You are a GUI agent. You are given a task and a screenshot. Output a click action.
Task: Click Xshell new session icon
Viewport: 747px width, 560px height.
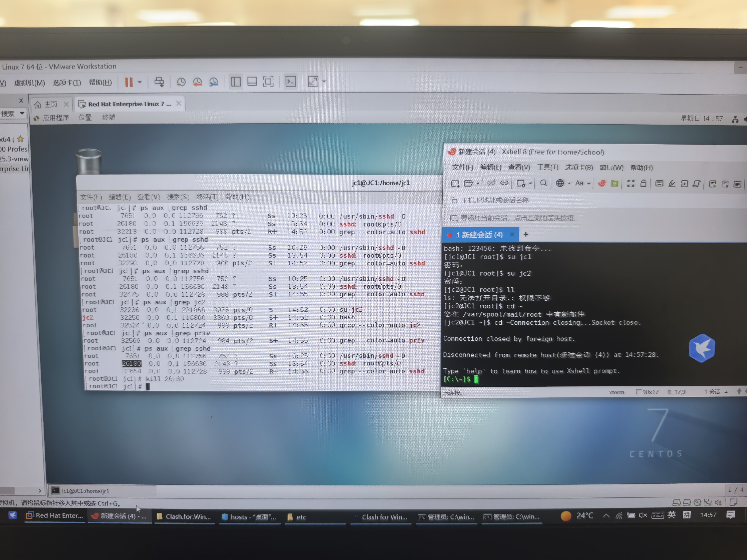click(455, 183)
